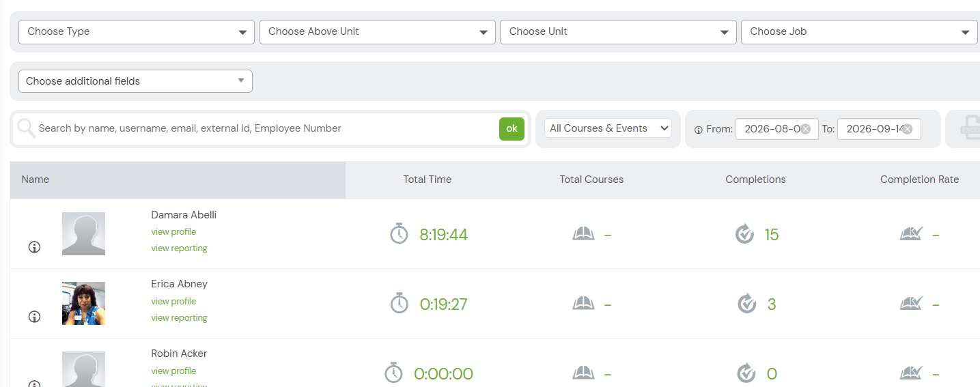Click completions count 15
The image size is (980, 387).
point(772,235)
